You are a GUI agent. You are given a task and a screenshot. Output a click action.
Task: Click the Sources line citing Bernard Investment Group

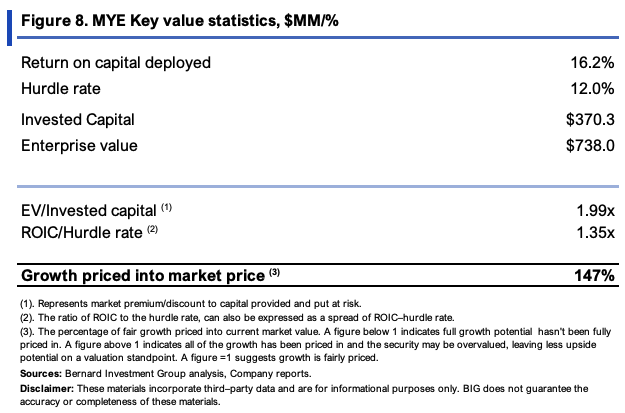166,374
